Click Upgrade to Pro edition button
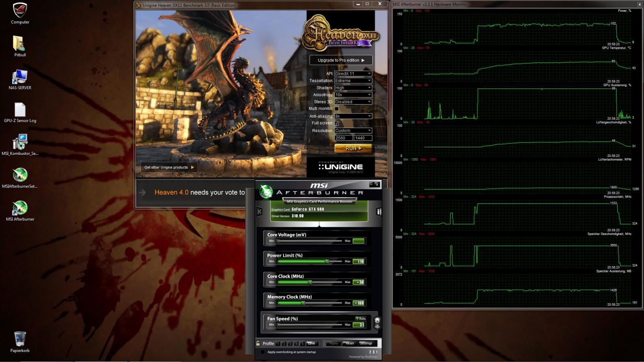 341,60
